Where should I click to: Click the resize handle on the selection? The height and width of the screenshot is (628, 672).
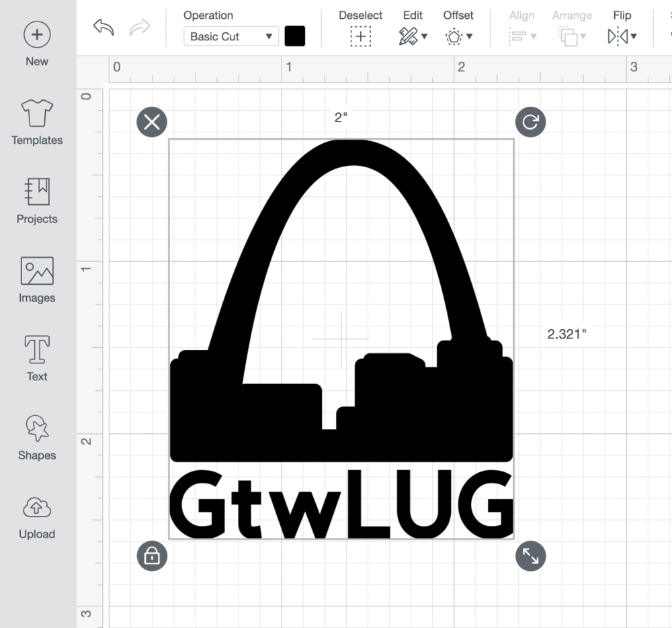[x=531, y=556]
